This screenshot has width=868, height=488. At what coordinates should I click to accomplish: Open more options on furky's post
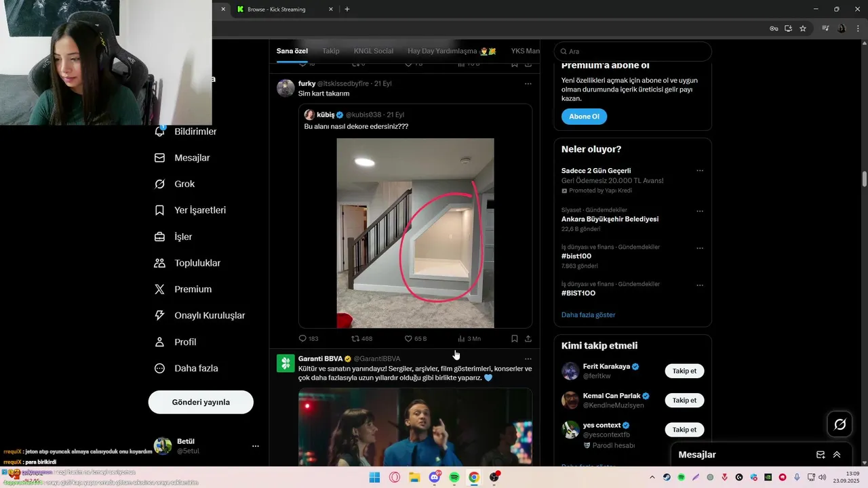(528, 84)
